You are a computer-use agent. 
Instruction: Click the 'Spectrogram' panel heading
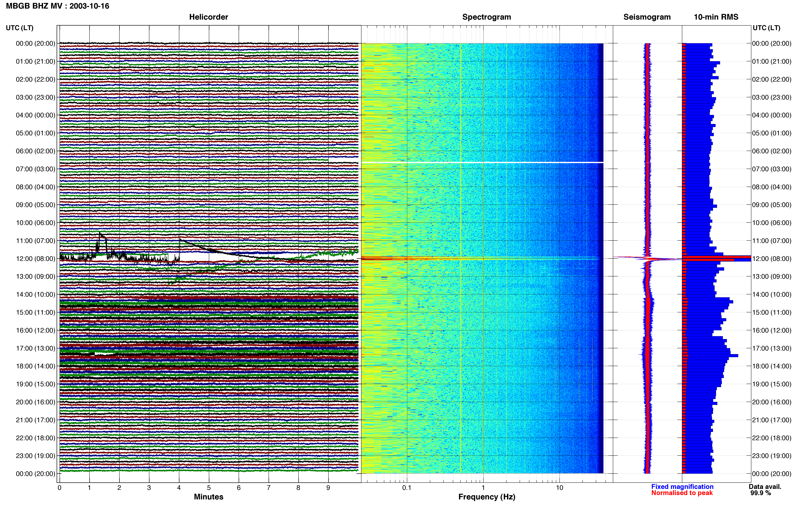[x=487, y=17]
